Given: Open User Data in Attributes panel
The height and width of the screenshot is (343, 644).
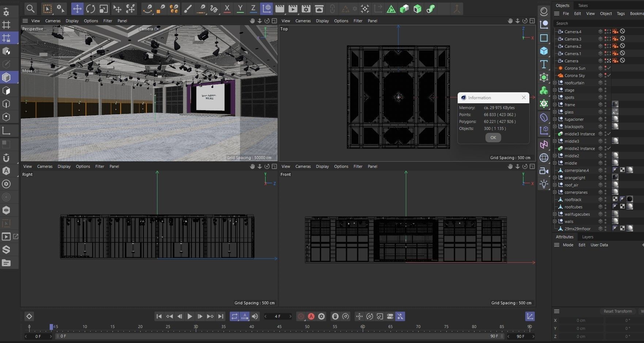Looking at the screenshot, I should [x=599, y=245].
